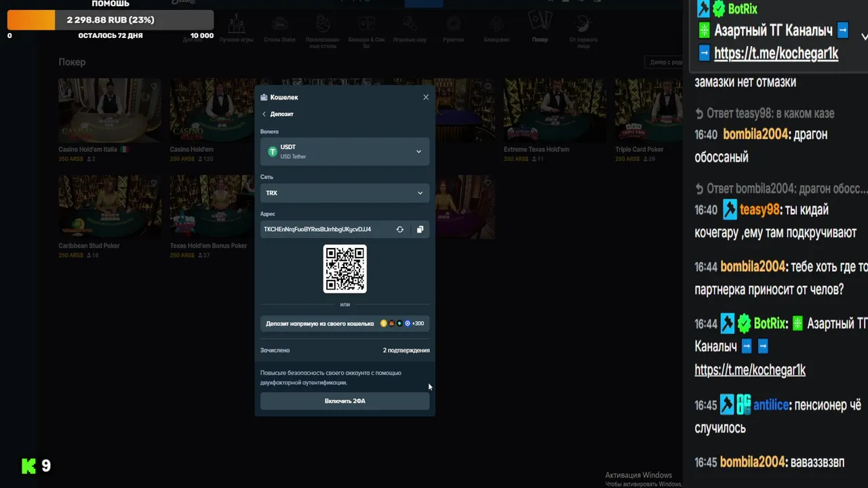Expand the TRX network dropdown

coord(344,193)
